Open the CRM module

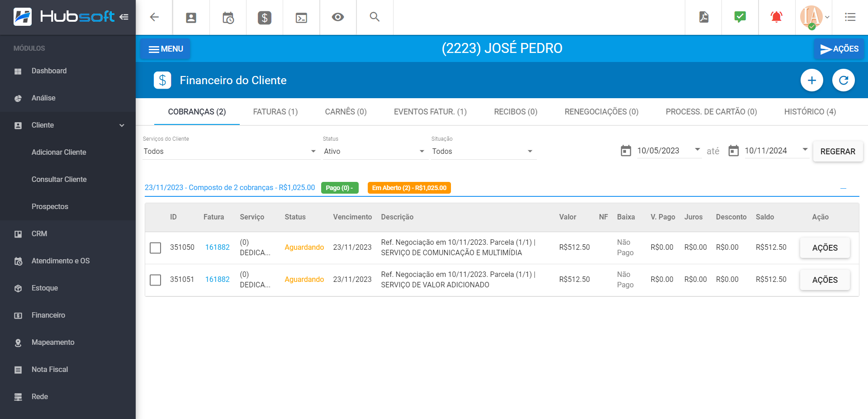click(x=68, y=234)
